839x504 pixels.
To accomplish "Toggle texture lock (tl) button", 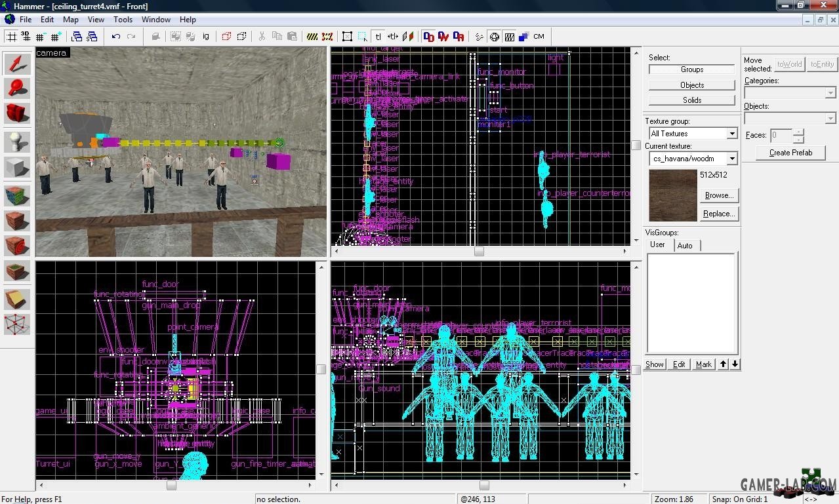I will 379,37.
